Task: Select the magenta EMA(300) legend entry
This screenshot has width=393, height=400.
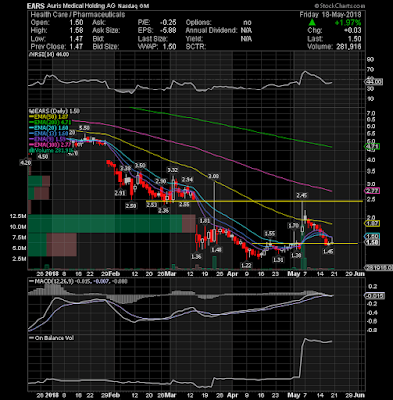Action: [x=50, y=144]
